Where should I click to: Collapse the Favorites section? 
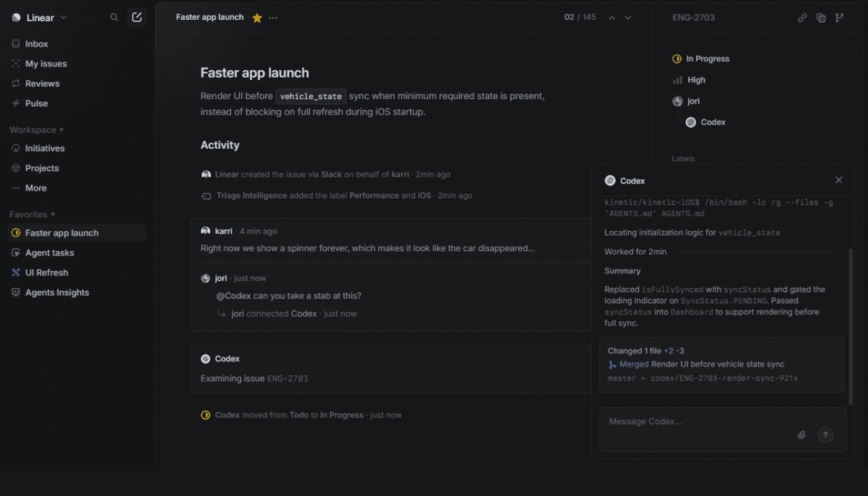point(32,215)
